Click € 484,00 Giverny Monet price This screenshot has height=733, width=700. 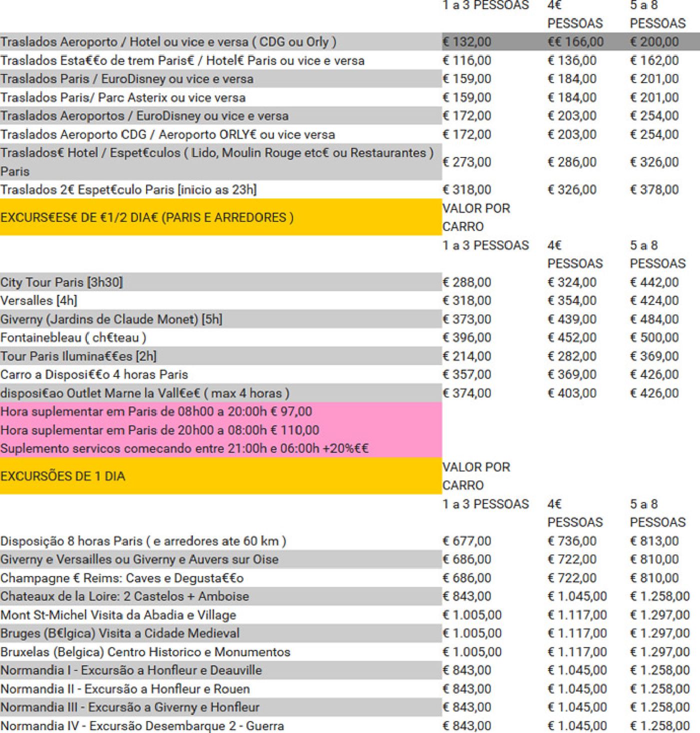[x=654, y=319]
